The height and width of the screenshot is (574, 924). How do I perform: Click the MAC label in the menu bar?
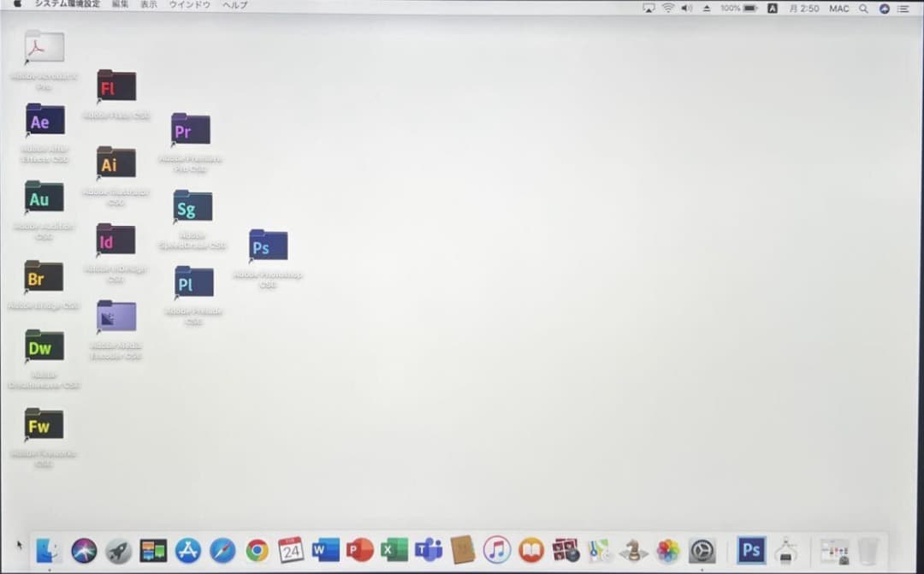pyautogui.click(x=839, y=8)
